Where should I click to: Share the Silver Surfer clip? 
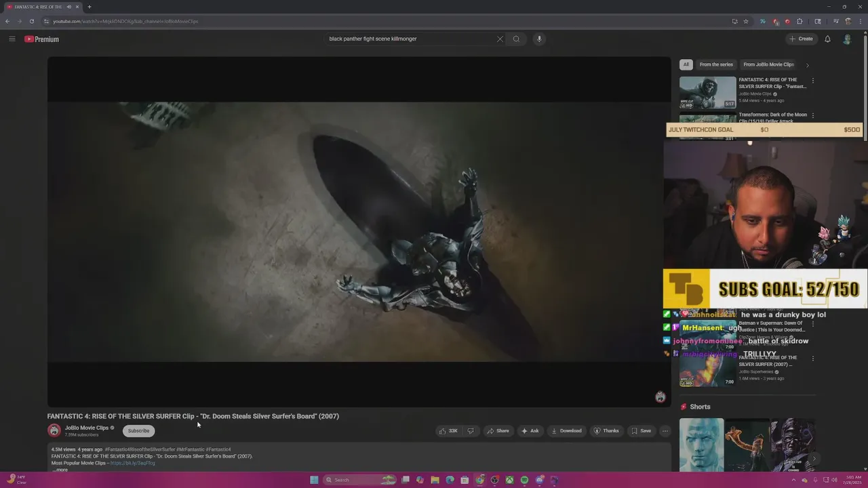pos(497,430)
